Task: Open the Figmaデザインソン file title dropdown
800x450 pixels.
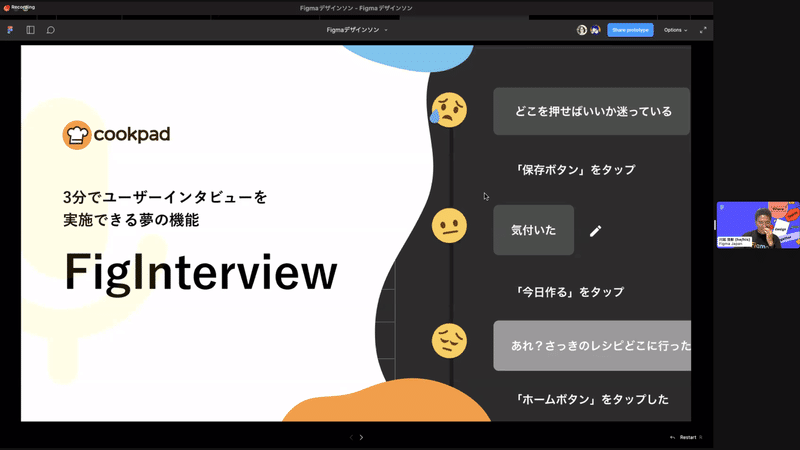Action: [x=357, y=30]
